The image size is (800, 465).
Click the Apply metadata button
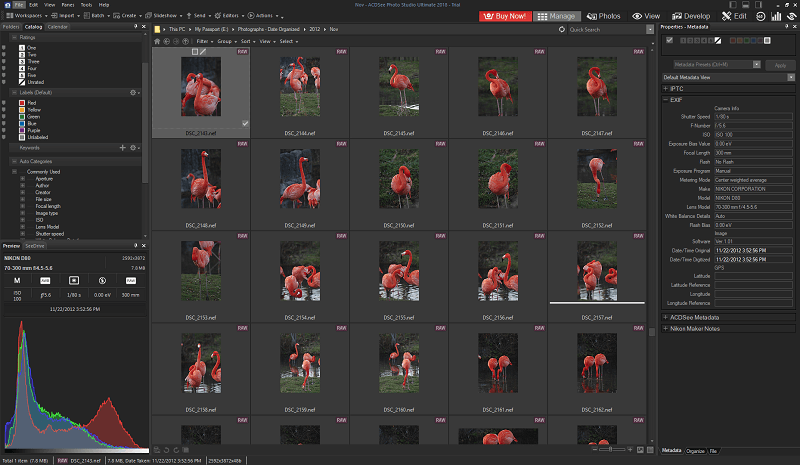pyautogui.click(x=780, y=65)
